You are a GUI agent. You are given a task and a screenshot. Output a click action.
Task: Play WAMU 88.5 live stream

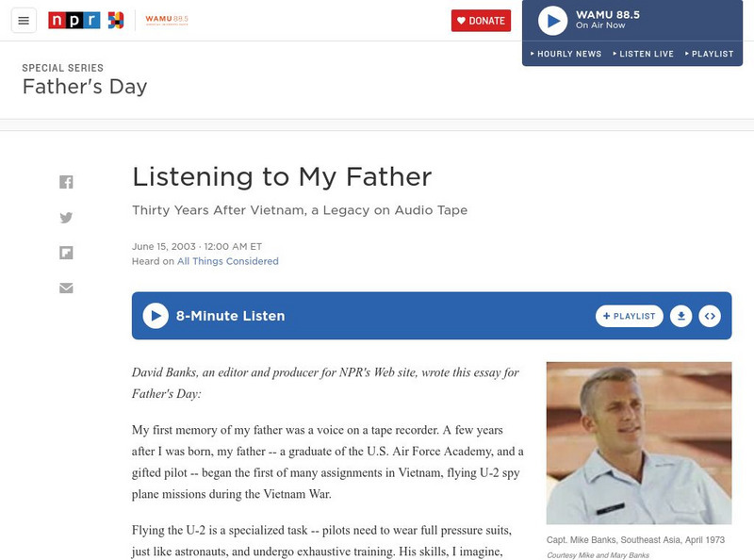553,21
